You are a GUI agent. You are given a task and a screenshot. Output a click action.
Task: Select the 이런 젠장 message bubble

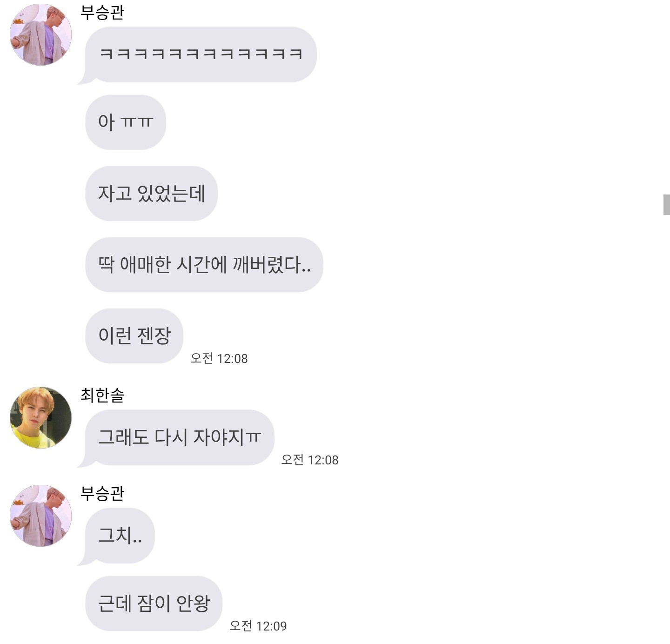click(134, 336)
